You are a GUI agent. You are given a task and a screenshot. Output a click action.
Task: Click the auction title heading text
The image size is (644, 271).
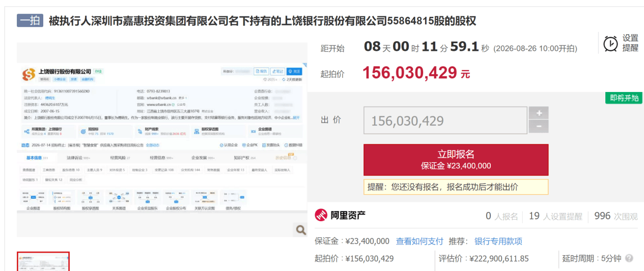(x=262, y=21)
